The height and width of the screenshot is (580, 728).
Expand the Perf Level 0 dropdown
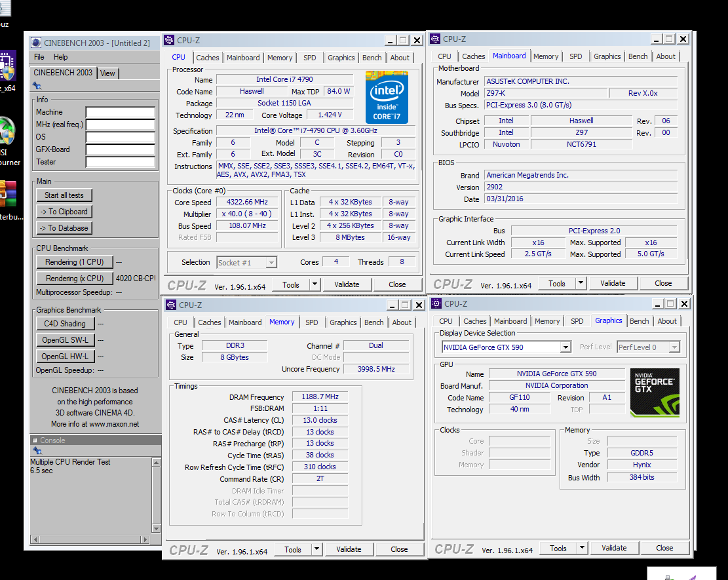tap(675, 347)
